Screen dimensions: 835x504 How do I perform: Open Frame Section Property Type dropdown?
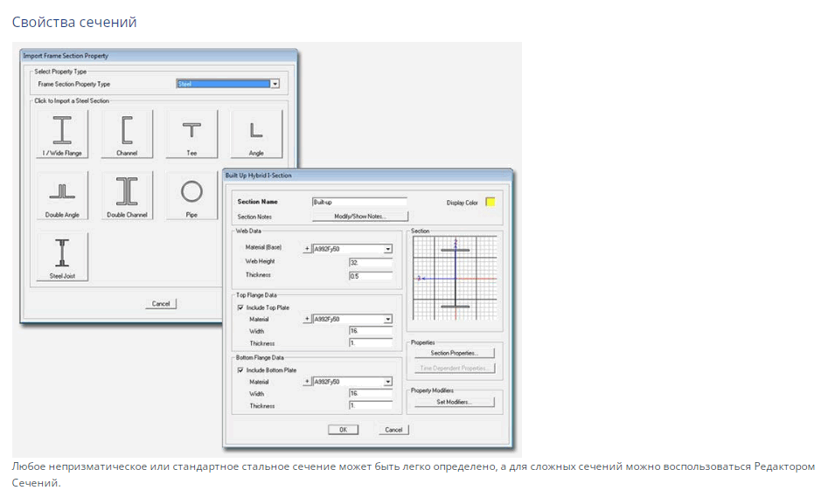coord(275,84)
